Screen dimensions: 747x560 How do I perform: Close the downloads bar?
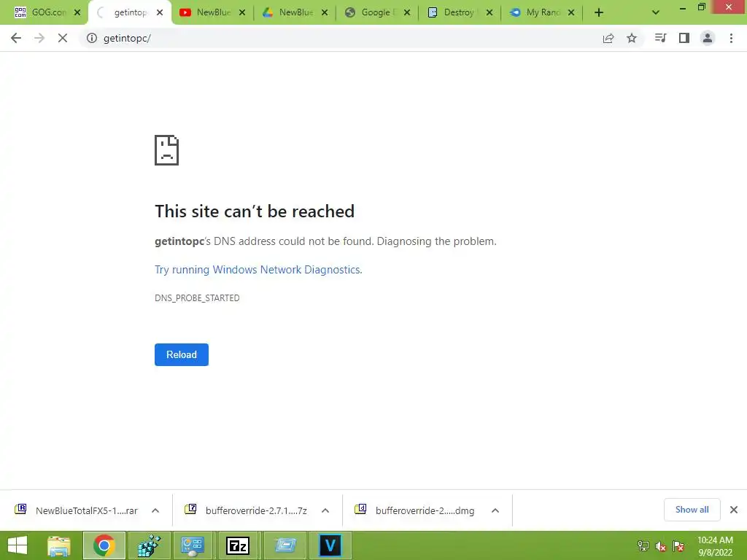click(734, 510)
